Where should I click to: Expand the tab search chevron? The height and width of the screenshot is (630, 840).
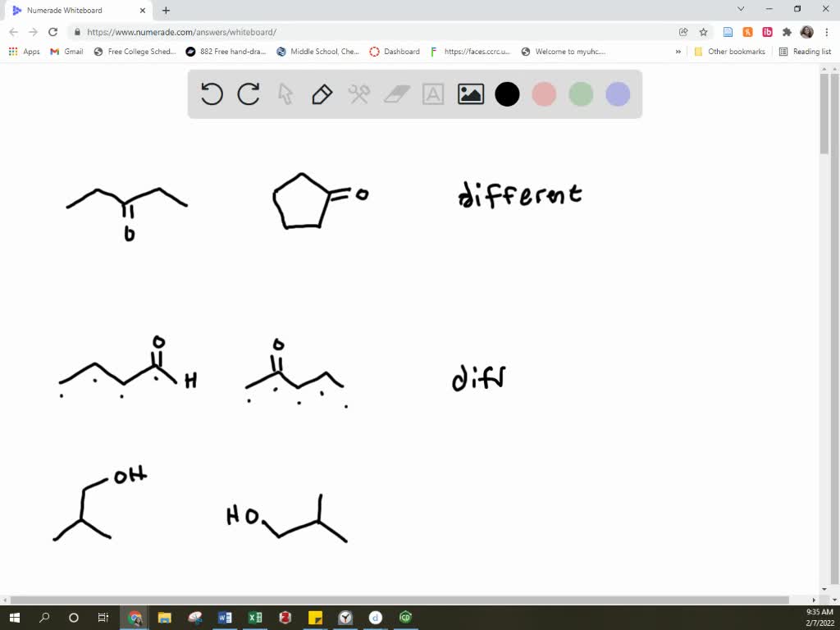(741, 8)
